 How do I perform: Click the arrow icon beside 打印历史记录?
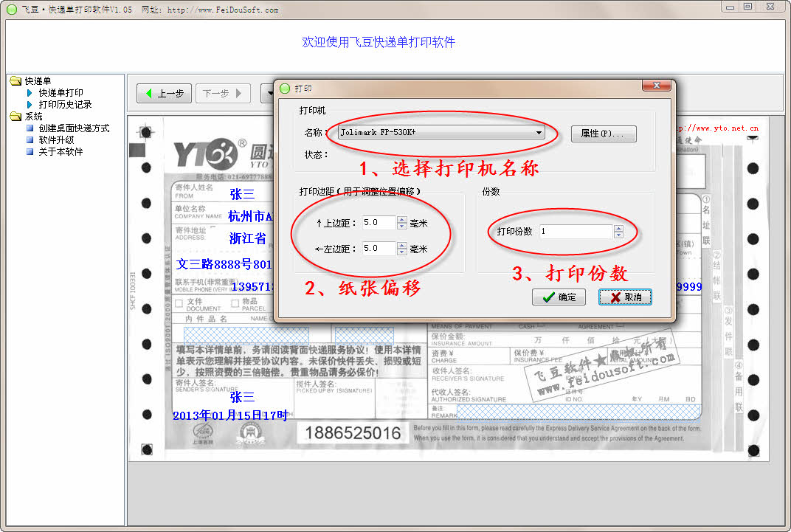[x=30, y=104]
